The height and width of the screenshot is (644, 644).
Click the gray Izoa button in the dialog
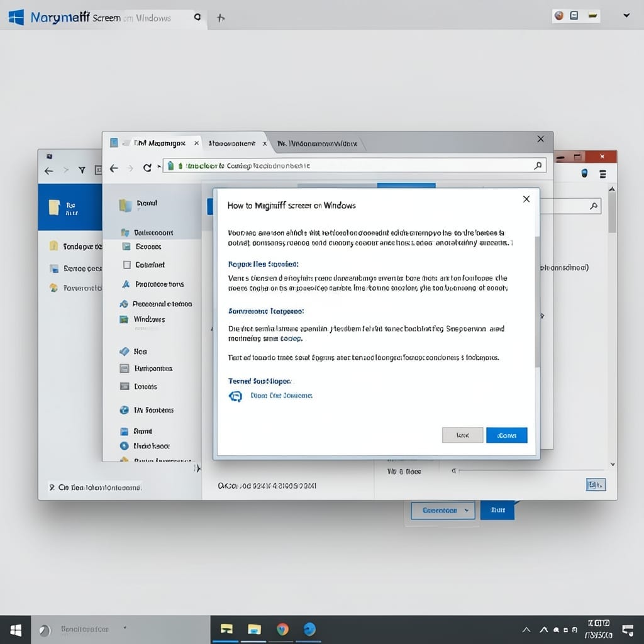click(x=462, y=435)
